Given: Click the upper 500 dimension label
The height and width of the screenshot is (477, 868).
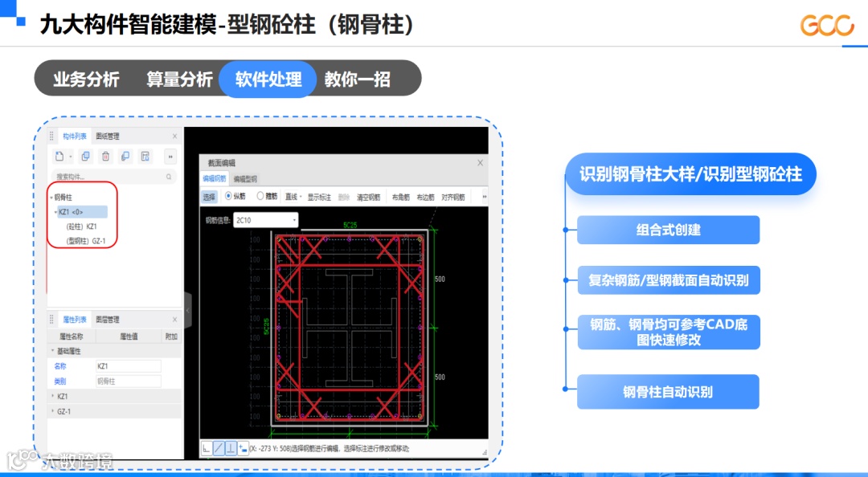Looking at the screenshot, I should 440,279.
